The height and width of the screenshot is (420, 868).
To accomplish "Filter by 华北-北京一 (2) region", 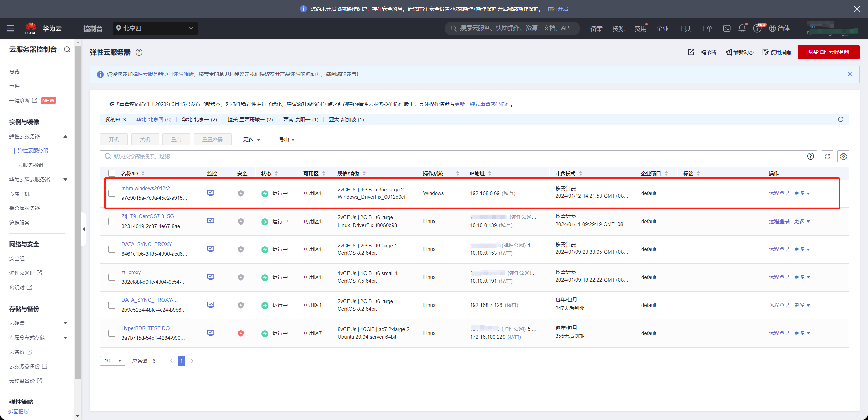I will pos(199,120).
